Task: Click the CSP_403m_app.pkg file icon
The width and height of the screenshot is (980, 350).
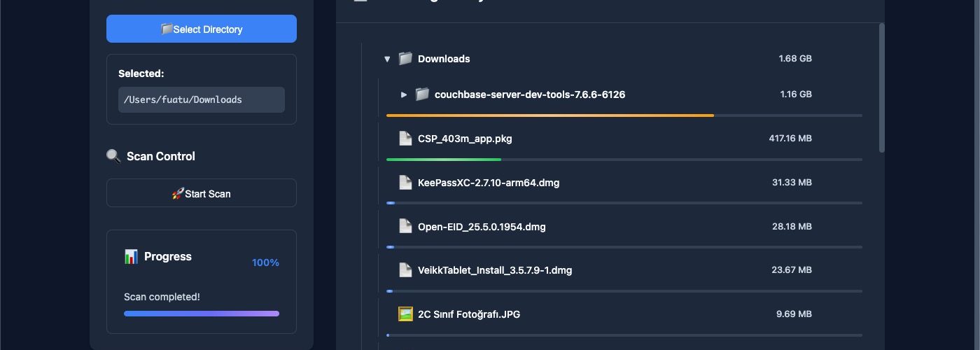Action: pos(405,139)
